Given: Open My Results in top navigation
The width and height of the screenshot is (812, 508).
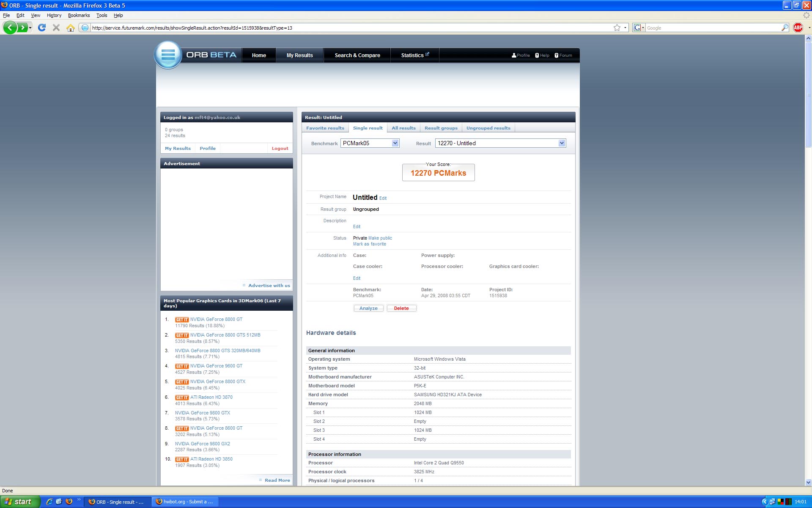Looking at the screenshot, I should 299,55.
